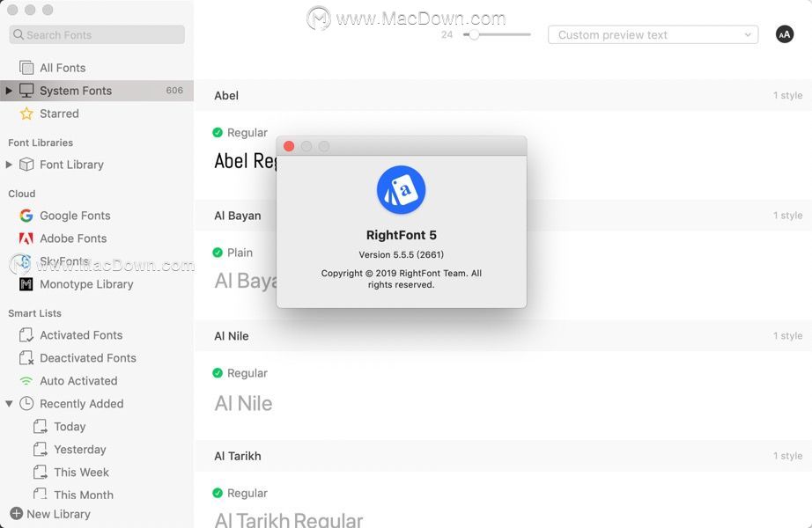Select the This Month smart list

point(97,495)
